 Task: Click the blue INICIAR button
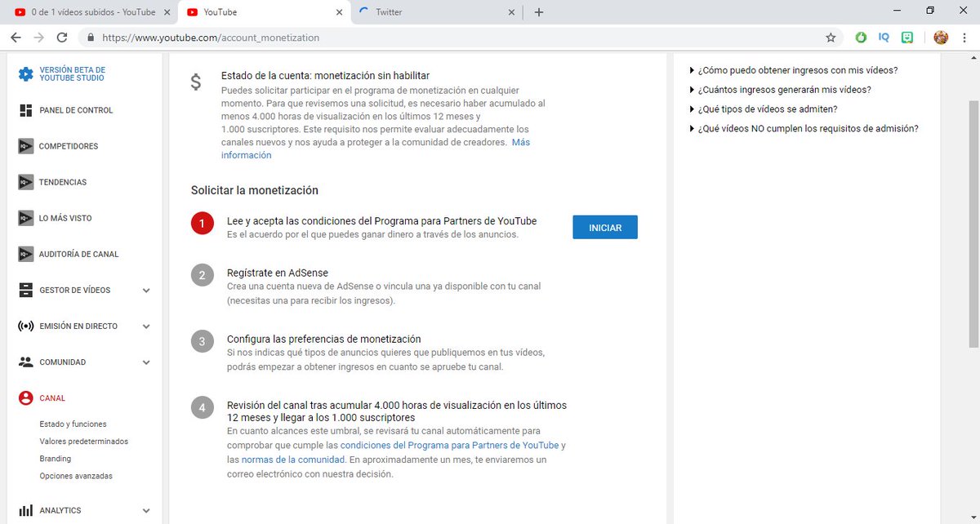605,228
